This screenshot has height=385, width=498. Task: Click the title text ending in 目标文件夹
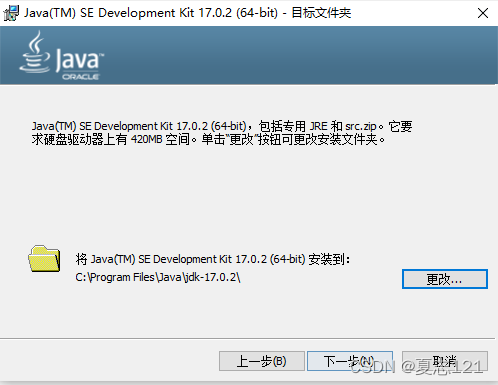(x=187, y=13)
